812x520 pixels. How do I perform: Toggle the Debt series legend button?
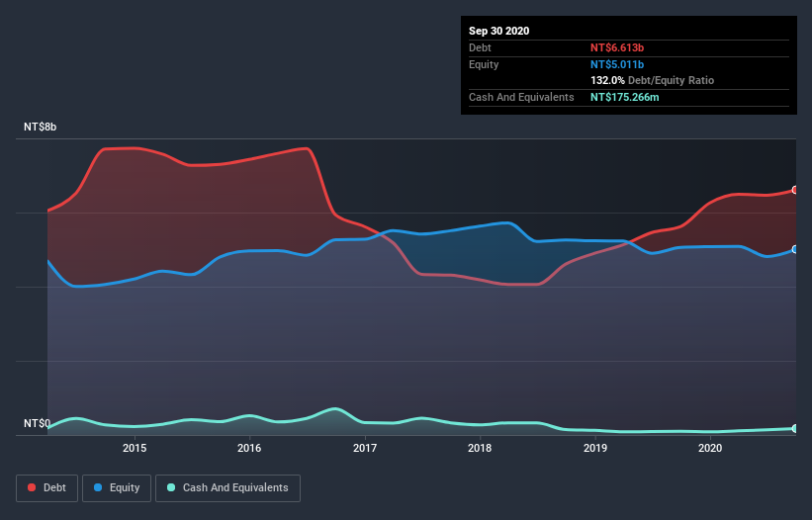click(46, 488)
